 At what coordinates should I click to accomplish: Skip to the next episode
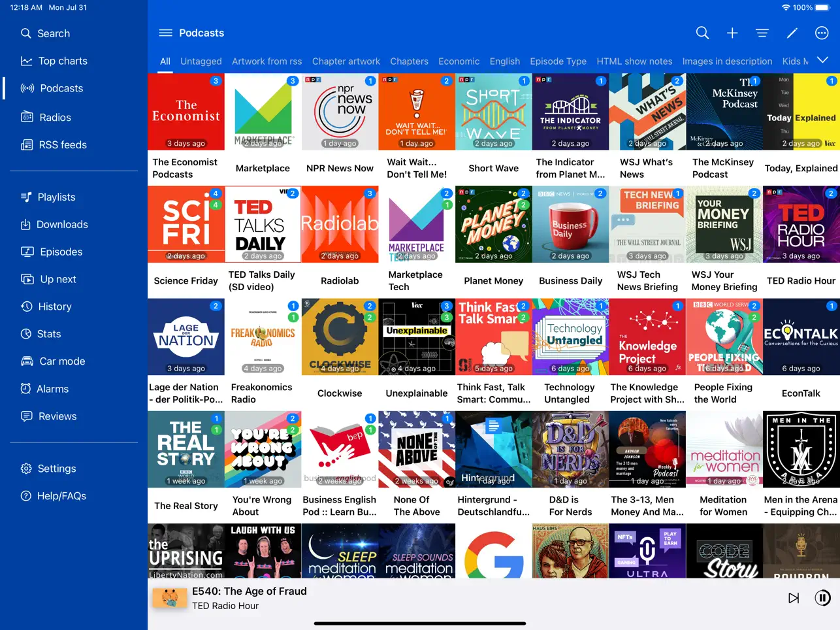793,597
